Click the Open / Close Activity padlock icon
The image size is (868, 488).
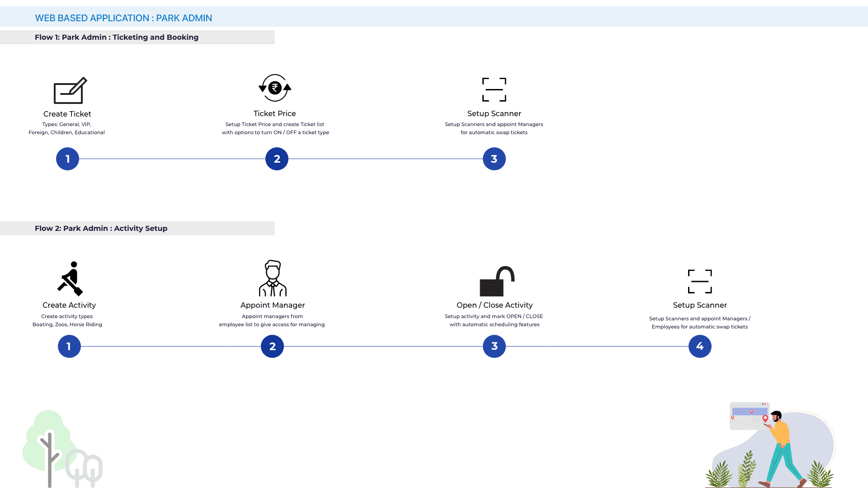[496, 282]
